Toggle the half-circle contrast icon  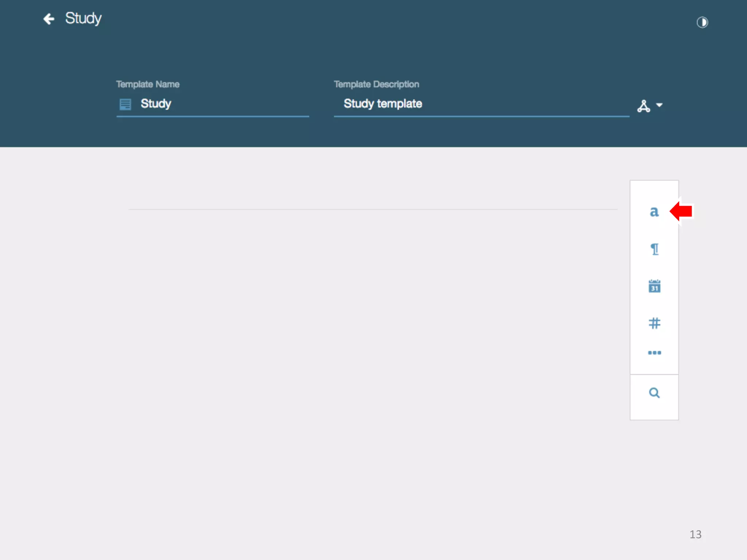point(702,23)
